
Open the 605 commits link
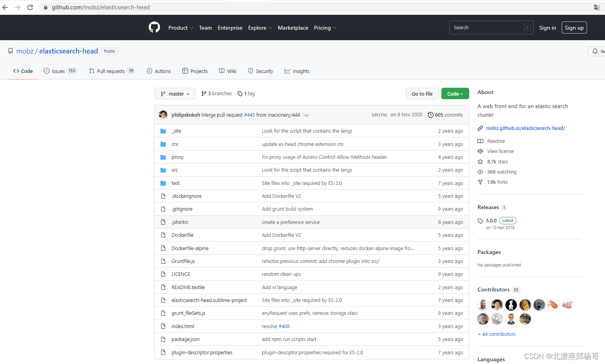click(x=445, y=115)
